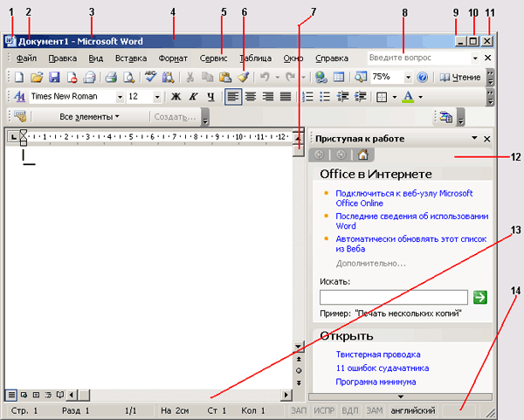The image size is (524, 420).
Task: Open Последние сведения об использовании Word link
Action: click(x=411, y=221)
